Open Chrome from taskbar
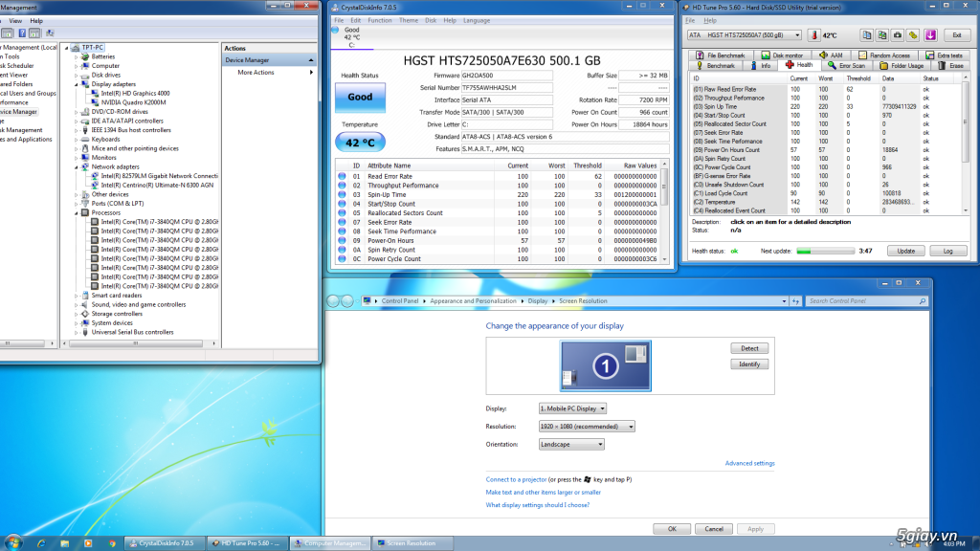980x551 pixels. [112, 543]
